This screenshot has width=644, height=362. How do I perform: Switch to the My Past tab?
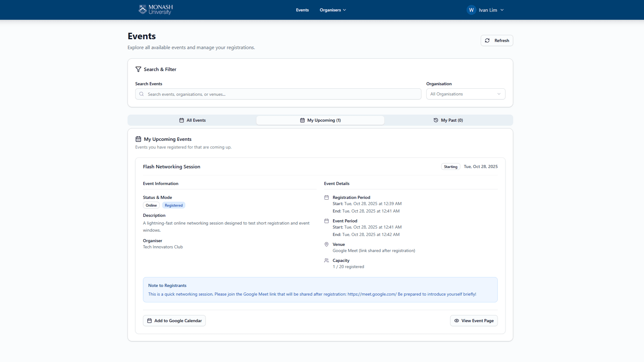pyautogui.click(x=448, y=120)
